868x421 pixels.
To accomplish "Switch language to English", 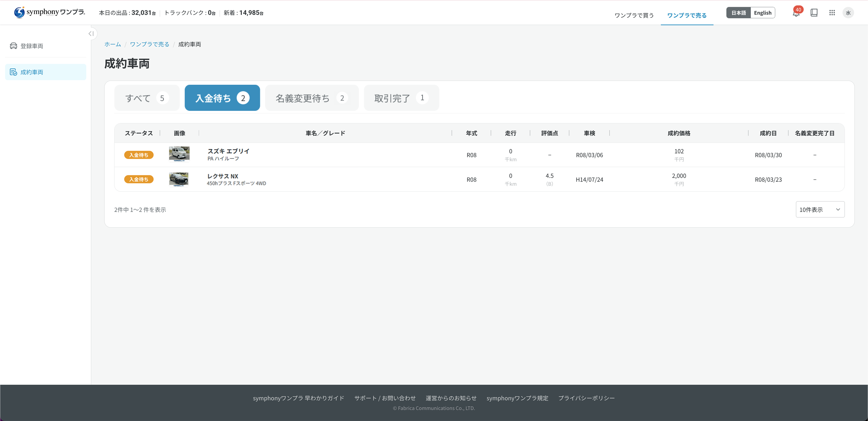I will click(x=763, y=13).
